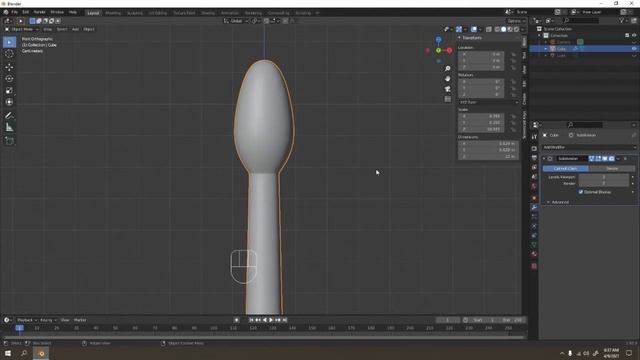Screen dimensions: 640x360
Task: Activate the Select Box tool
Action: pyautogui.click(x=9, y=42)
